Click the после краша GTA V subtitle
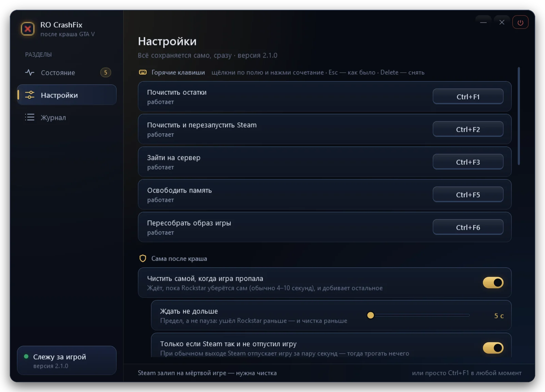The image size is (545, 392). 67,34
